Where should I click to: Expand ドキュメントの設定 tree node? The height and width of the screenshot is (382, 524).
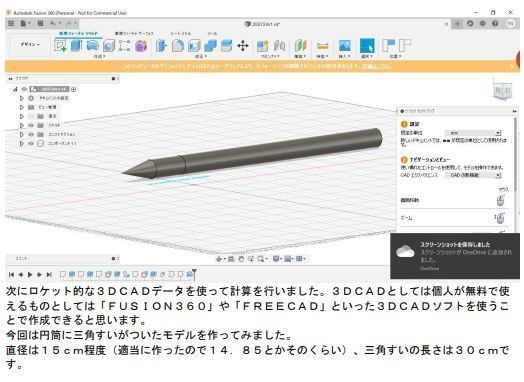(x=22, y=98)
